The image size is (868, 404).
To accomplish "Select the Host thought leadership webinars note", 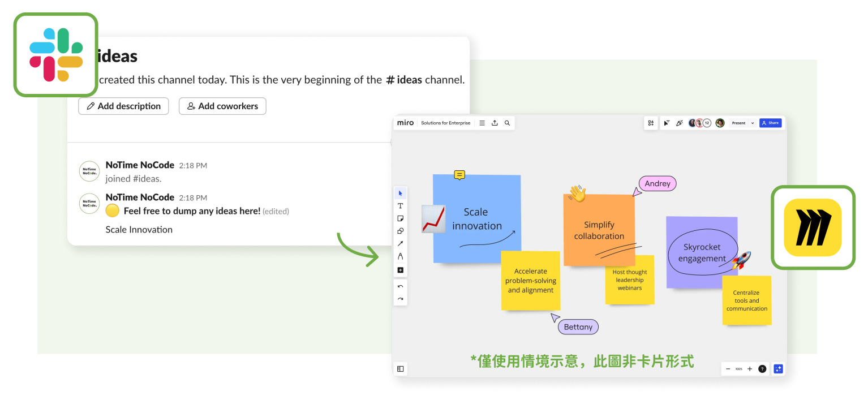I will coord(629,280).
